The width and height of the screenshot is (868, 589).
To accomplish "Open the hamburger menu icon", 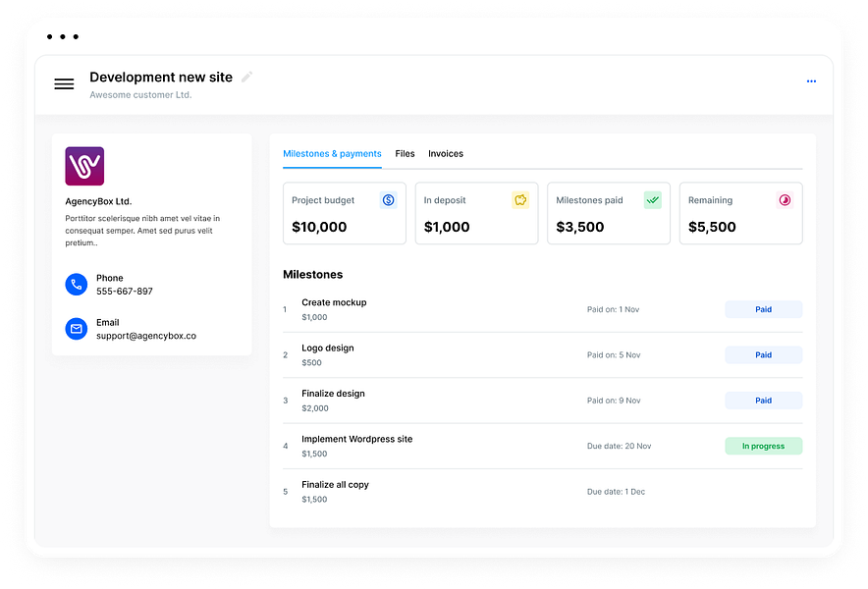I will pyautogui.click(x=64, y=84).
